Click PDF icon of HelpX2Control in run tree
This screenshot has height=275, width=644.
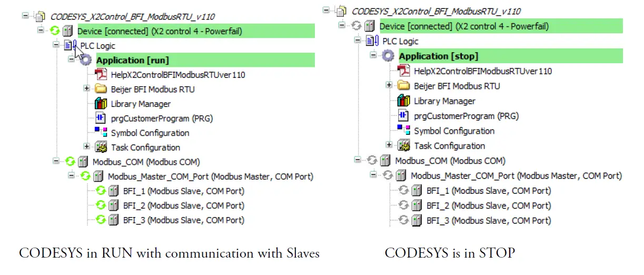(101, 75)
